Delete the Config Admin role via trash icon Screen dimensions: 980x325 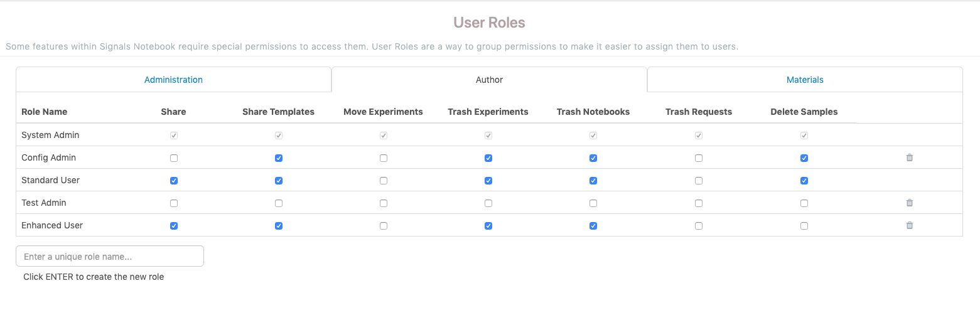(x=909, y=157)
